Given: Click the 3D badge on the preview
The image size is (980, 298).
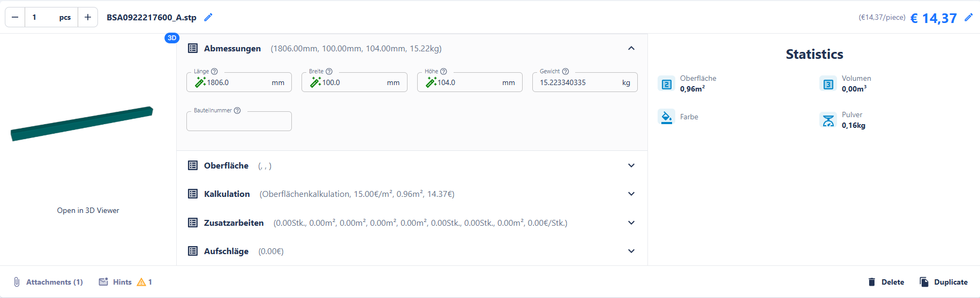Looking at the screenshot, I should coord(172,38).
